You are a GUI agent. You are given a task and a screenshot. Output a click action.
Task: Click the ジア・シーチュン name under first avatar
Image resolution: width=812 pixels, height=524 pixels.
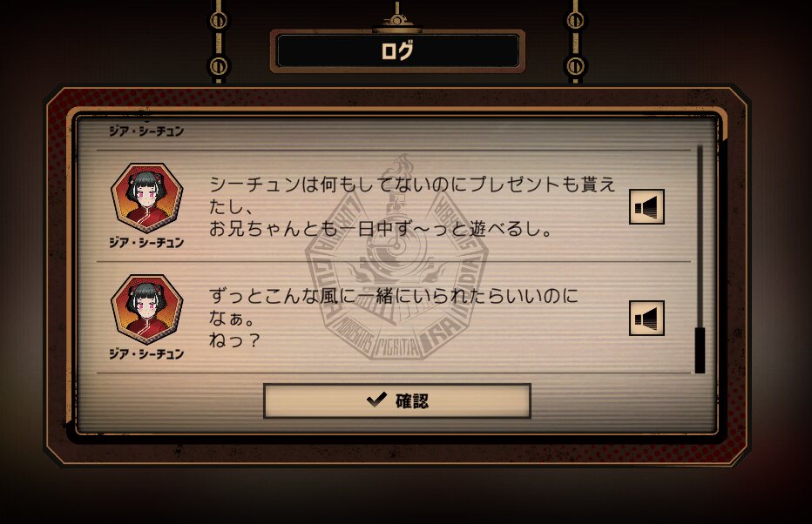click(x=146, y=243)
